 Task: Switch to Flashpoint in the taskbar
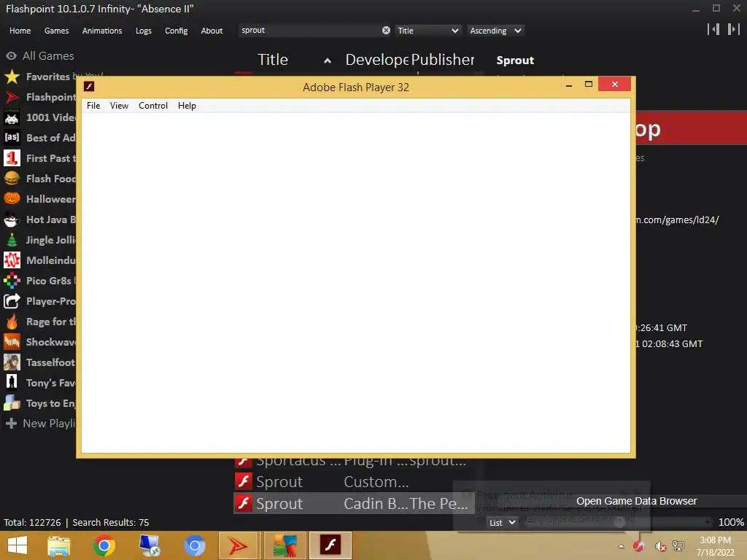pos(238,545)
